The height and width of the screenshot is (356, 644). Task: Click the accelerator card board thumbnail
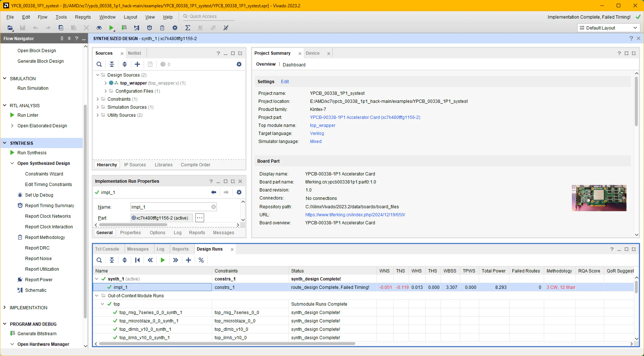[x=599, y=198]
